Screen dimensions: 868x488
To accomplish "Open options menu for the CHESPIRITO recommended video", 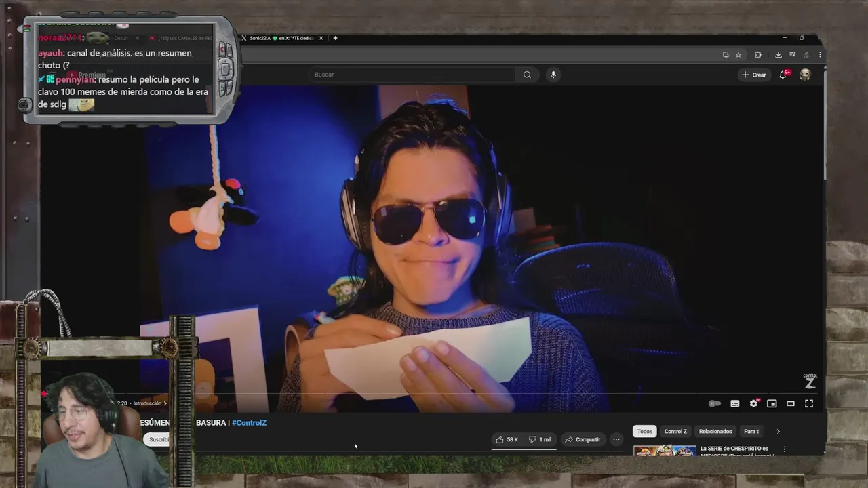I will click(x=785, y=449).
